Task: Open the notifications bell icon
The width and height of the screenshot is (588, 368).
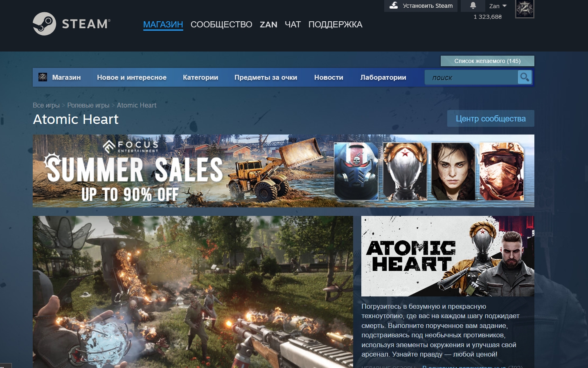Action: 473,5
